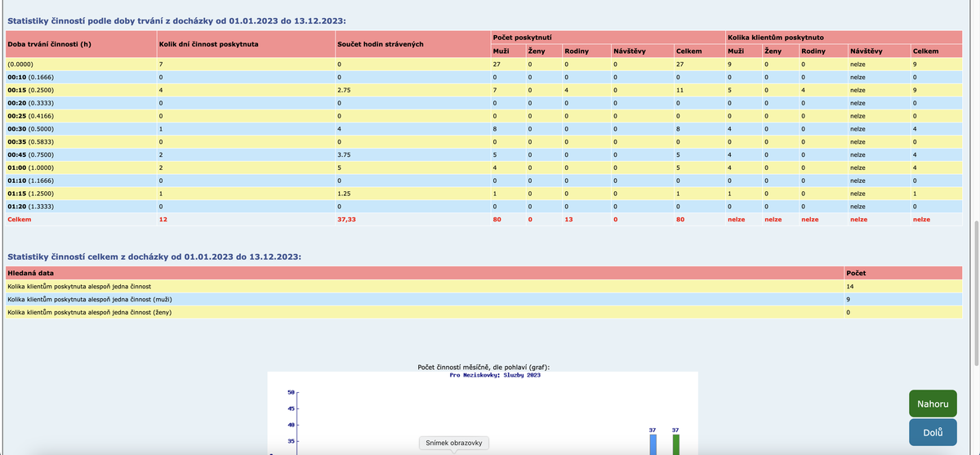This screenshot has width=980, height=455.
Task: Click the green Nahoru button
Action: 933,404
